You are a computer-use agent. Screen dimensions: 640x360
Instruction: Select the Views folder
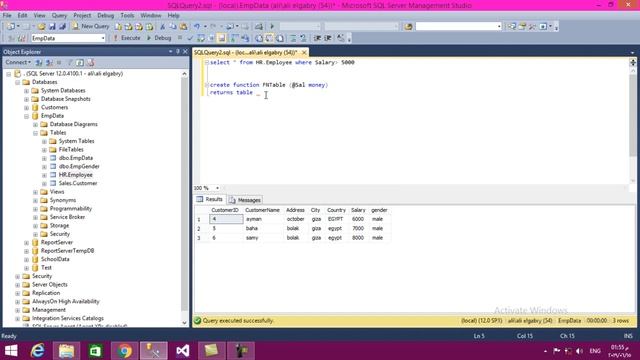pyautogui.click(x=57, y=192)
